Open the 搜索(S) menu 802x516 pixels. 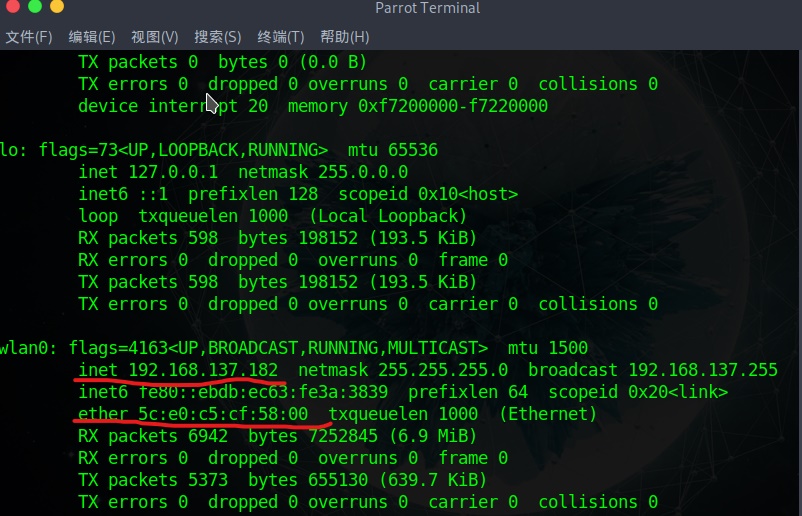tap(217, 37)
